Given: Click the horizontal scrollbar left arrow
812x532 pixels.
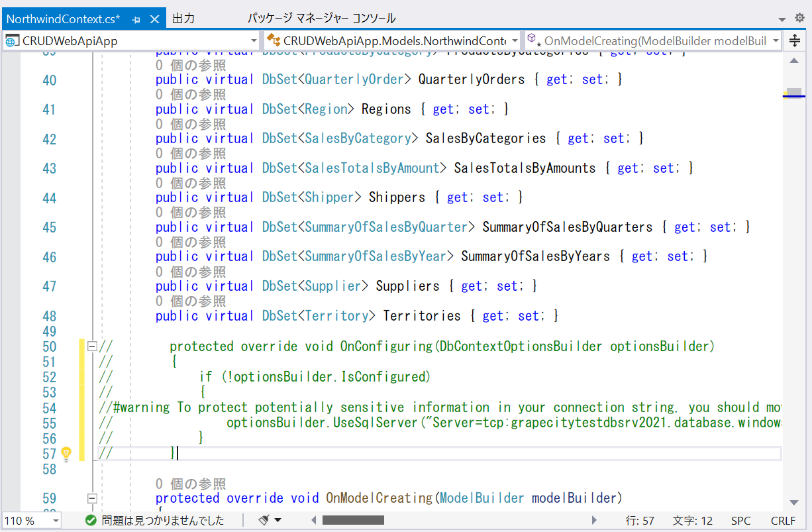Looking at the screenshot, I should pyautogui.click(x=314, y=521).
